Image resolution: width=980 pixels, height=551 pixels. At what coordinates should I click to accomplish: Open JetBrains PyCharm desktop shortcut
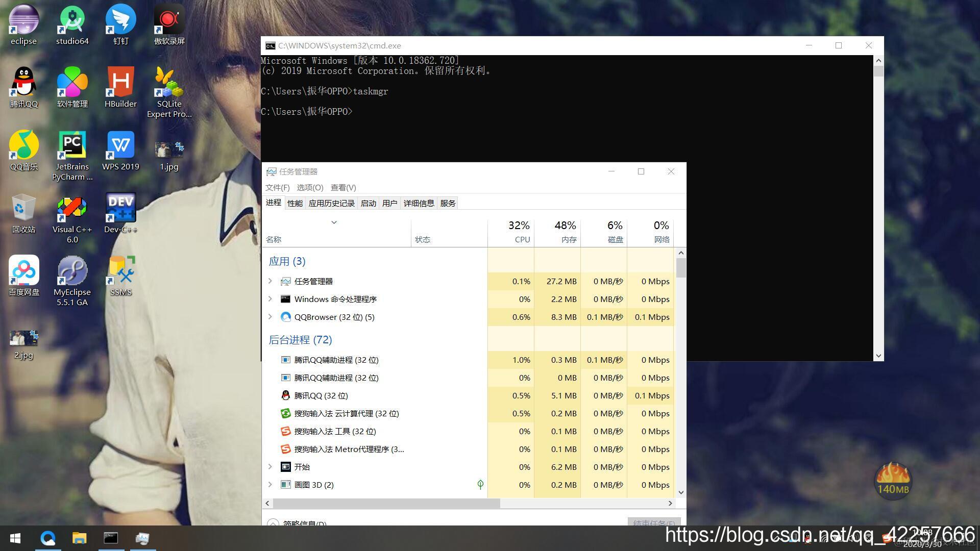pos(72,146)
